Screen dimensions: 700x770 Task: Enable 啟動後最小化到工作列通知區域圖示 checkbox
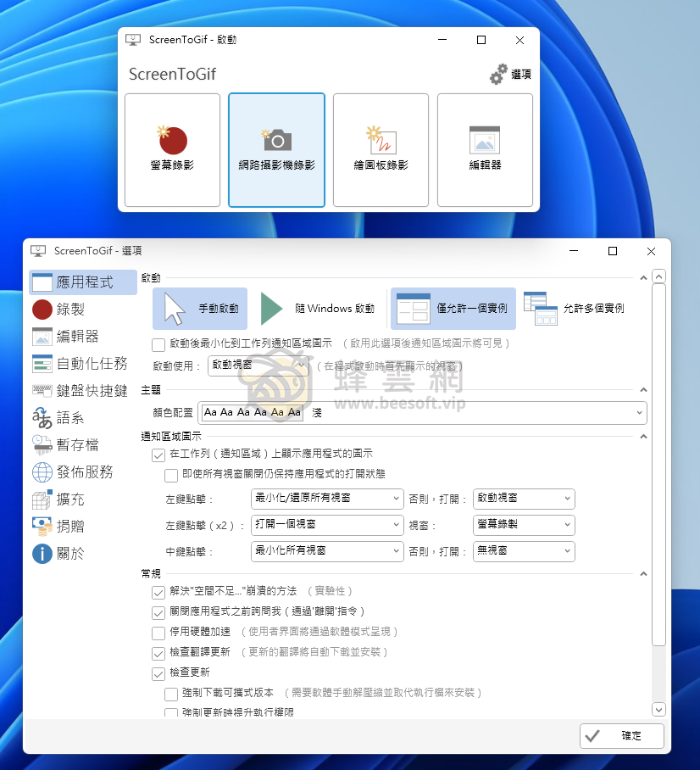(x=158, y=345)
